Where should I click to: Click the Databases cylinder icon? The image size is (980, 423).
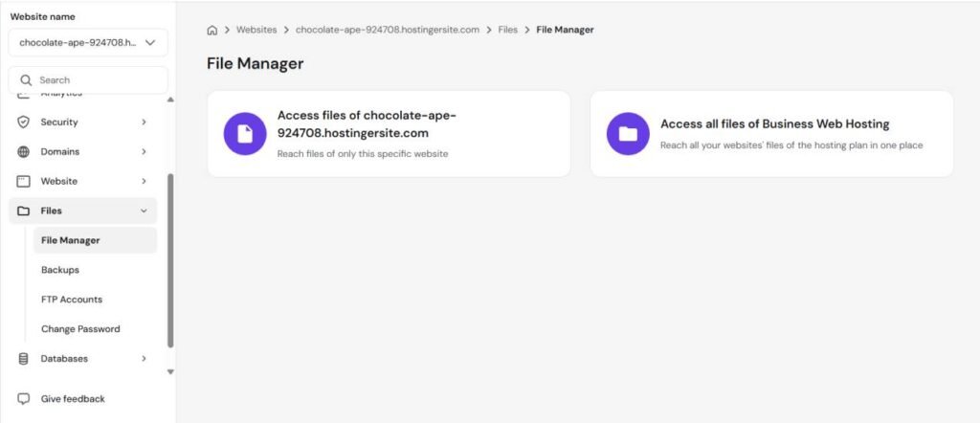tap(24, 359)
